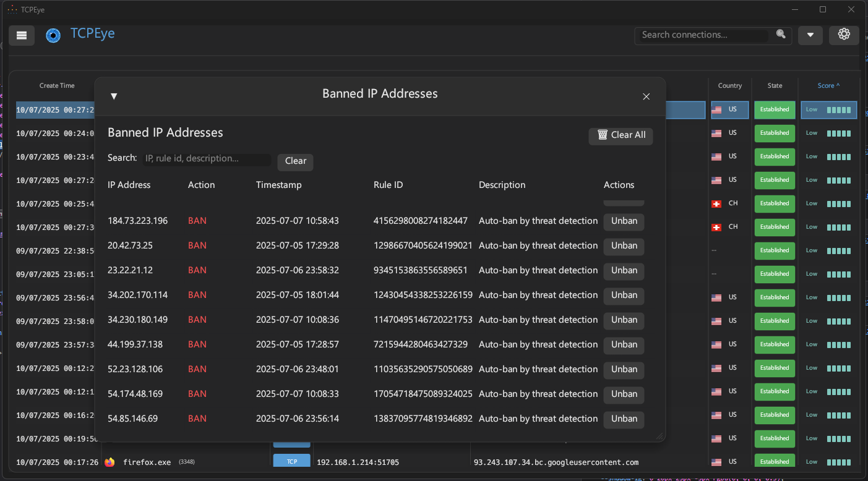The height and width of the screenshot is (481, 868).
Task: Unban 20.42.73.25
Action: [x=624, y=246]
